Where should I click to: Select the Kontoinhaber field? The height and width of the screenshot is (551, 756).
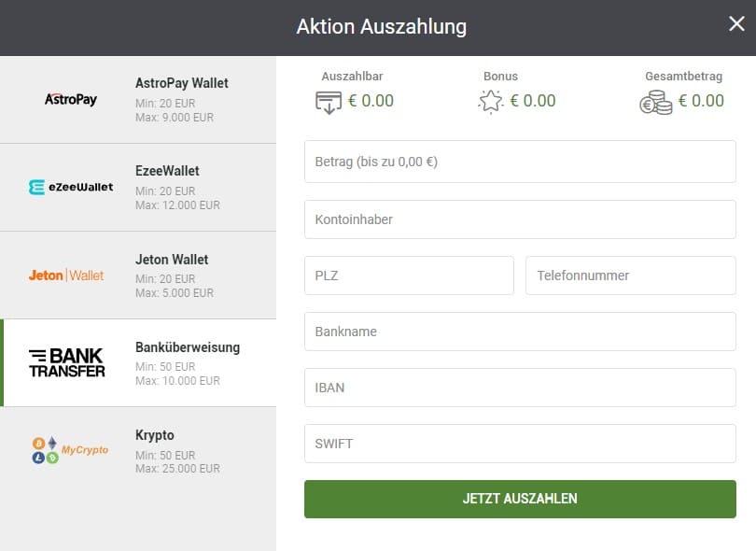click(x=520, y=219)
